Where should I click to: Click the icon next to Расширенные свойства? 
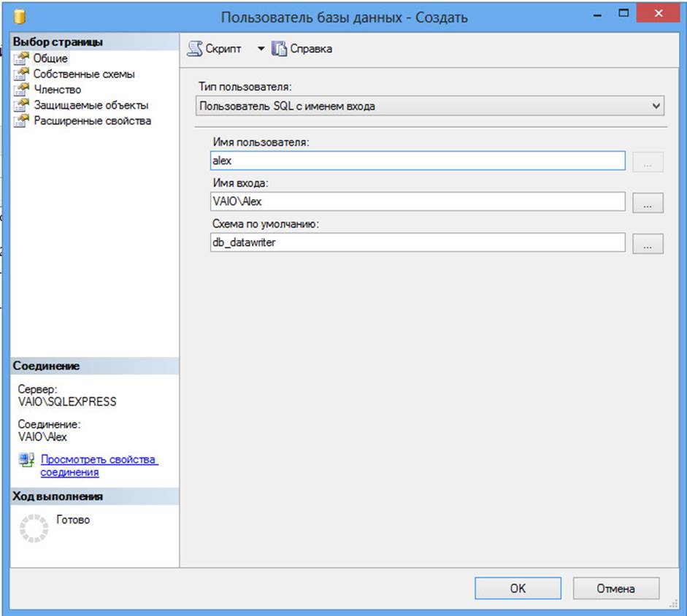pyautogui.click(x=21, y=120)
